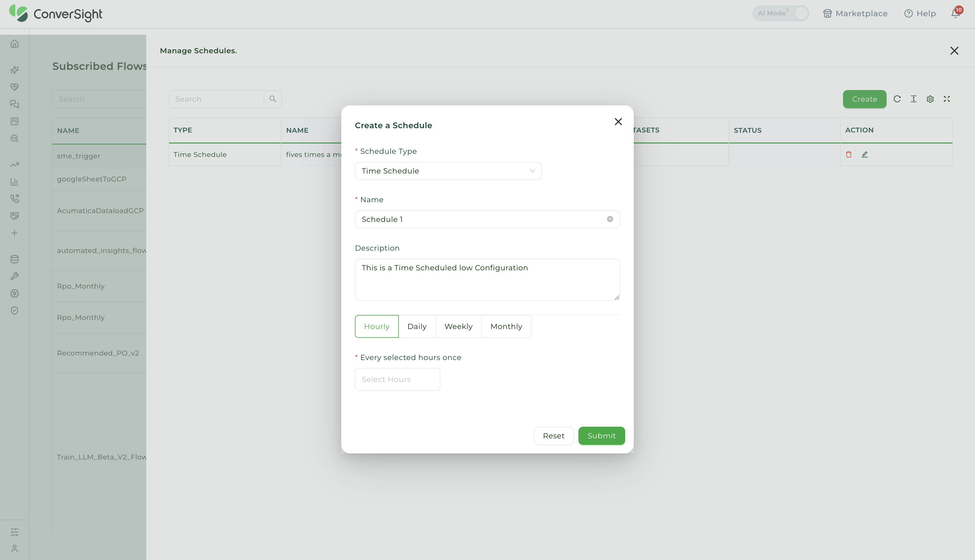Clear the Name field text
Image resolution: width=975 pixels, height=560 pixels.
click(x=610, y=219)
